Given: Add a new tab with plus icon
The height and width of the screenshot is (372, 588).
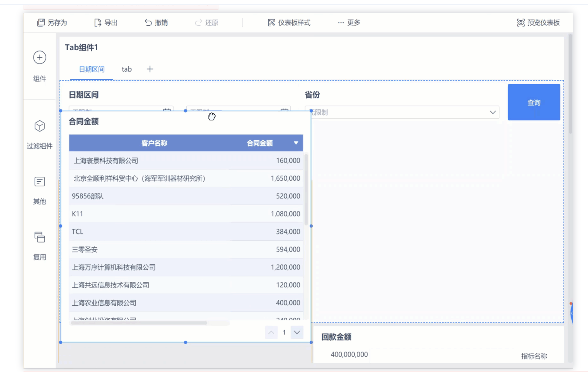Looking at the screenshot, I should tap(150, 69).
